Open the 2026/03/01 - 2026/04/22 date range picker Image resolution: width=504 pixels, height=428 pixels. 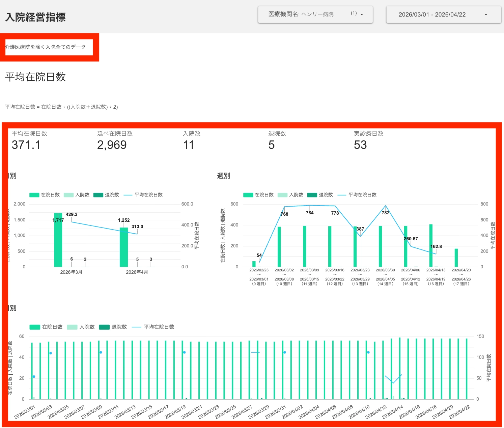click(444, 15)
